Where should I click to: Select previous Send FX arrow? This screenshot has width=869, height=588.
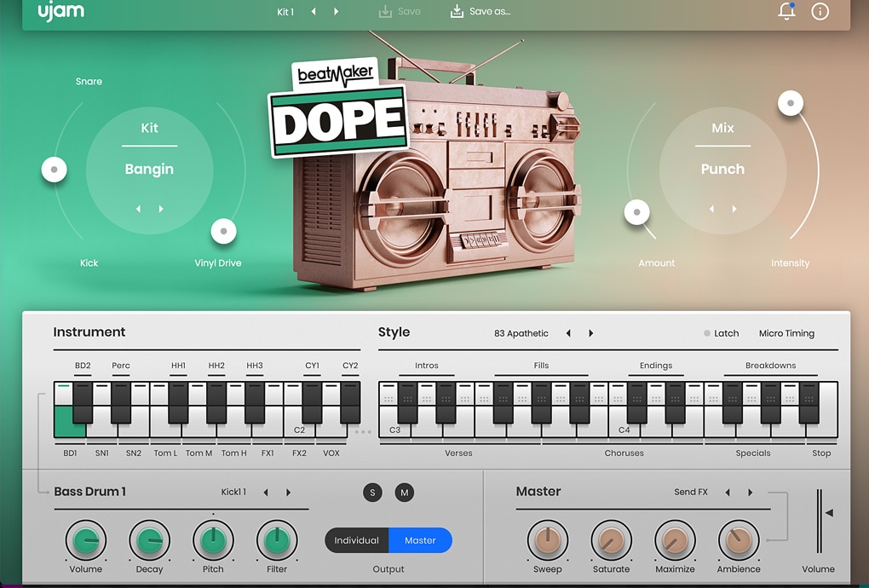pyautogui.click(x=728, y=492)
